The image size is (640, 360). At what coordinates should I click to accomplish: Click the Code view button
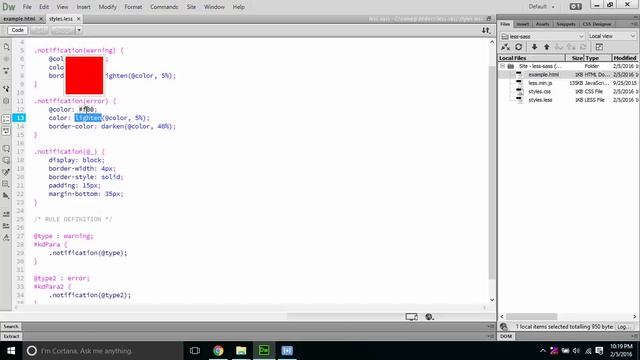(17, 30)
